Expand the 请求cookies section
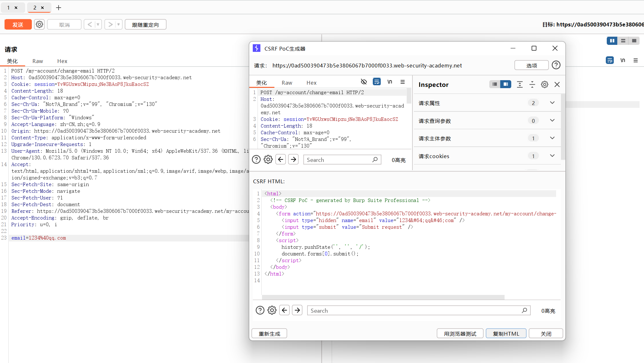The height and width of the screenshot is (363, 644). coord(552,156)
